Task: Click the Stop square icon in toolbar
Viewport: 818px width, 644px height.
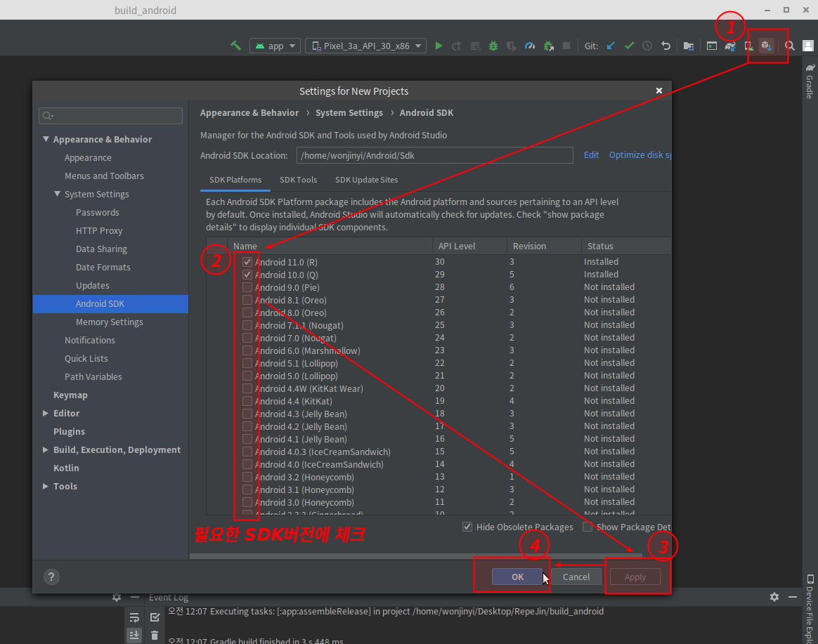Action: pyautogui.click(x=566, y=46)
